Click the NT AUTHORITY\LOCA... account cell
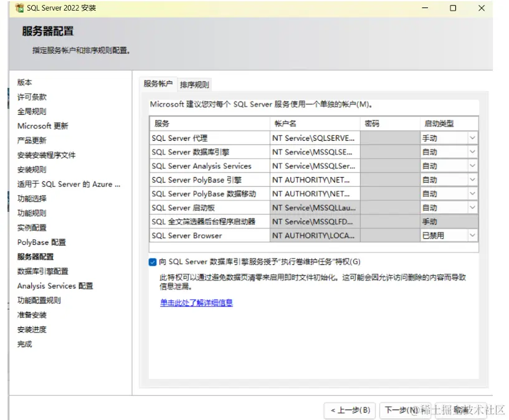The width and height of the screenshot is (509, 420). tap(315, 236)
